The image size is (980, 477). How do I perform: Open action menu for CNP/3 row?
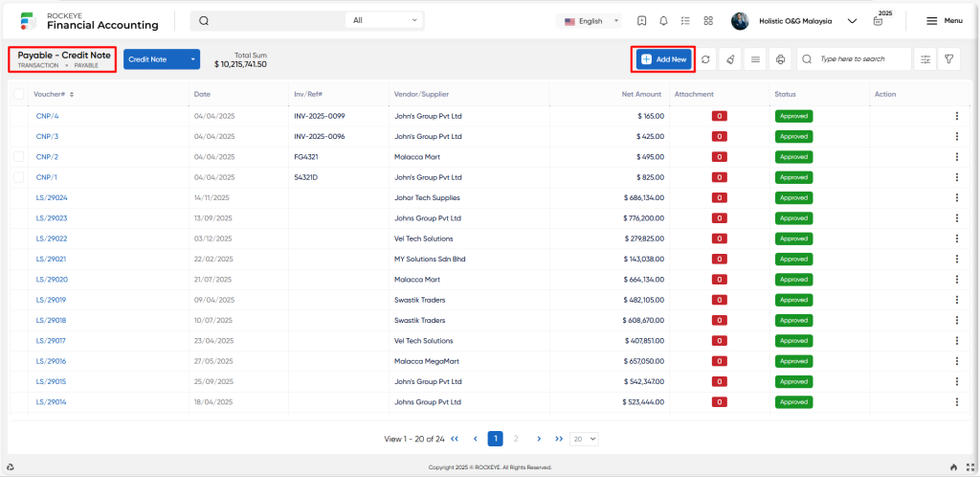tap(956, 136)
